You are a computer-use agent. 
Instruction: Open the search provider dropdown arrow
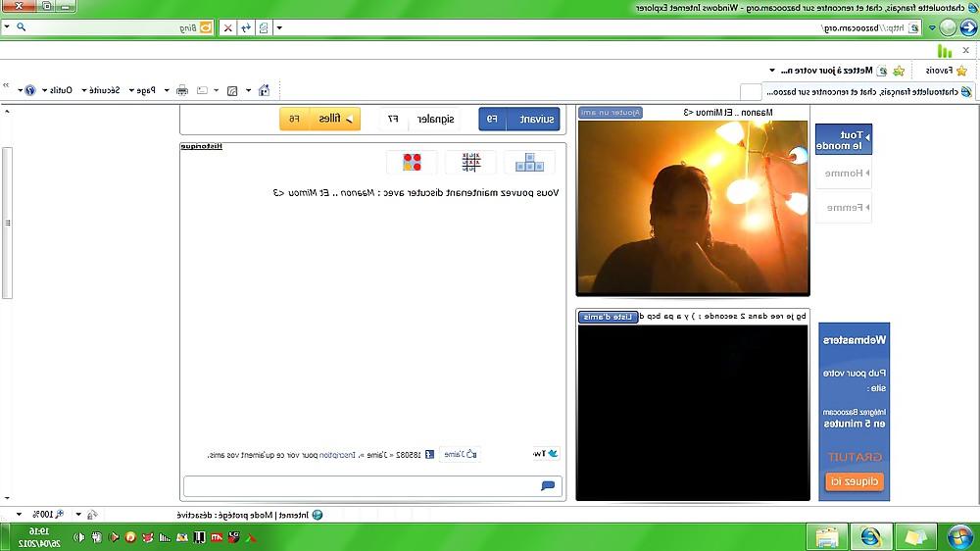pos(7,26)
